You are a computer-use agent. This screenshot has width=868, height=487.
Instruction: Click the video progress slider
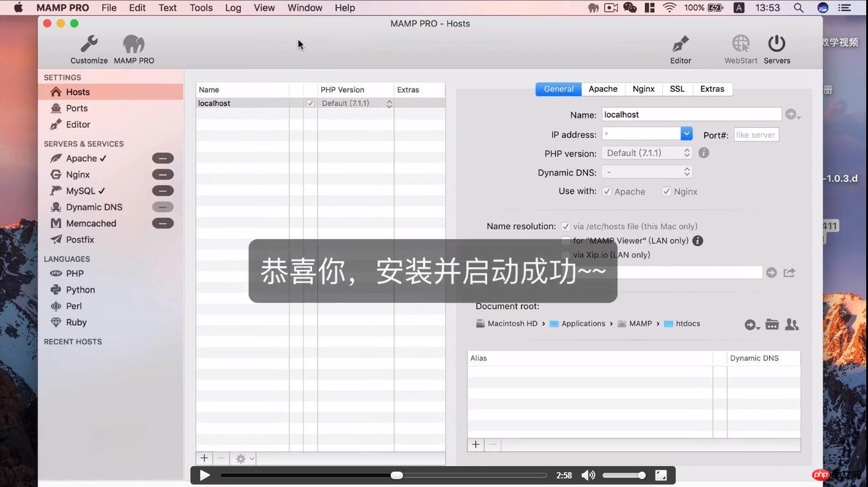point(384,475)
